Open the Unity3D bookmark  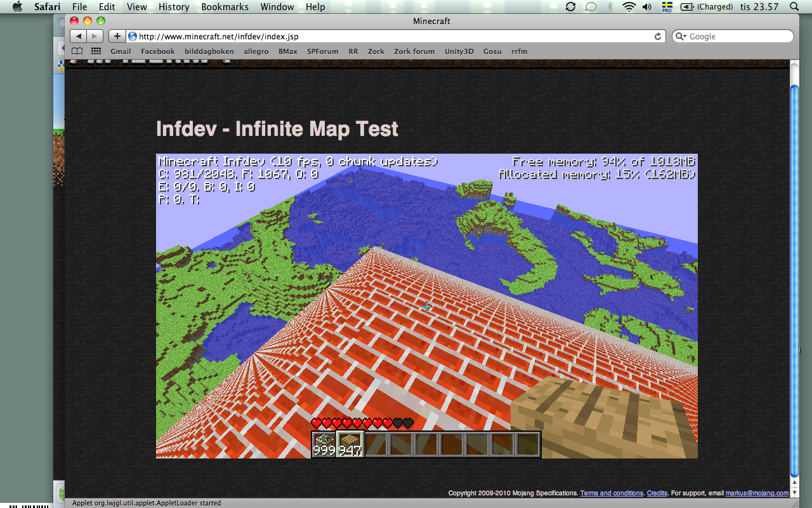tap(459, 51)
